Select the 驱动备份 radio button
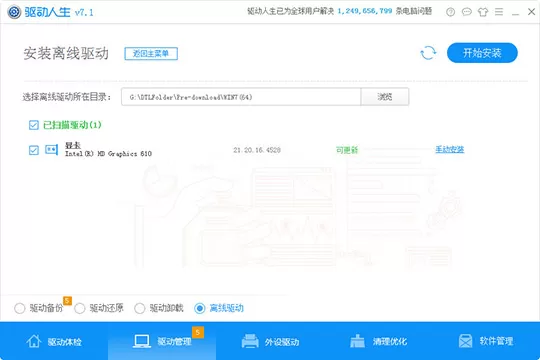This screenshot has height=360, width=540. [20, 308]
